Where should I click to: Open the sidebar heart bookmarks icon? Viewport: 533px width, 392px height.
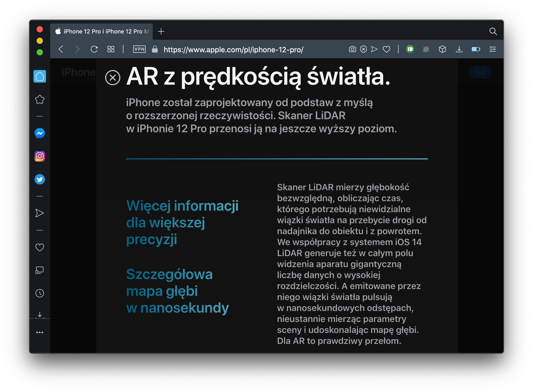coord(40,247)
